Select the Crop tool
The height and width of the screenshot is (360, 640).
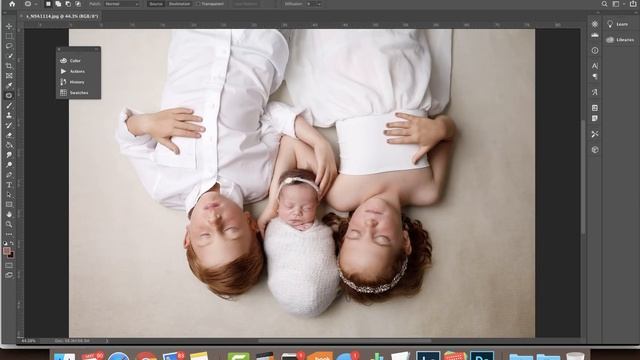(x=9, y=66)
